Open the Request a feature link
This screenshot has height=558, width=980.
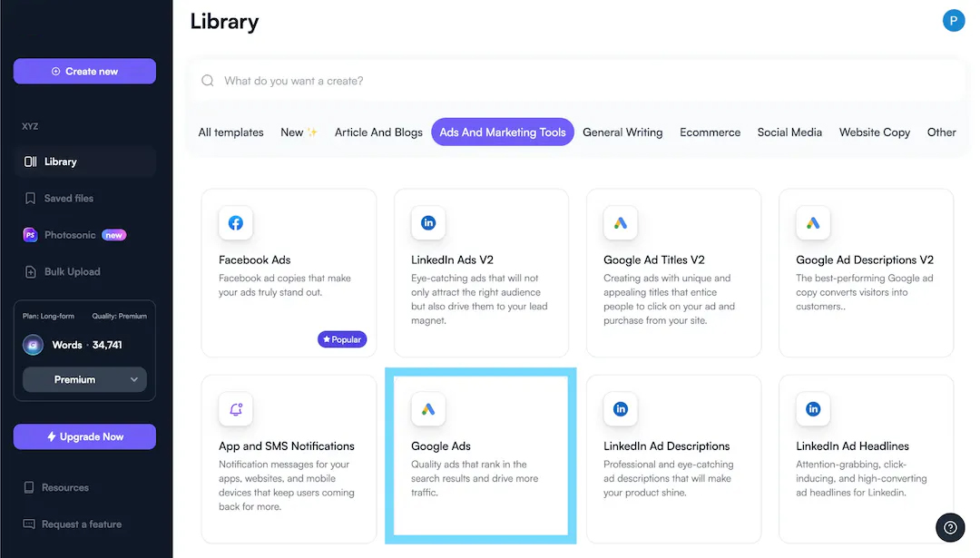81,524
